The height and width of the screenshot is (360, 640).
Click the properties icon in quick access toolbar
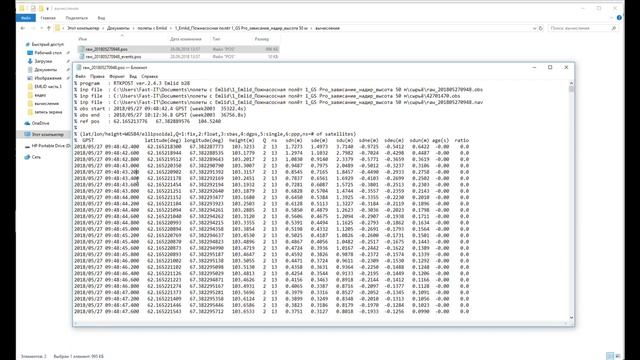pyautogui.click(x=33, y=8)
